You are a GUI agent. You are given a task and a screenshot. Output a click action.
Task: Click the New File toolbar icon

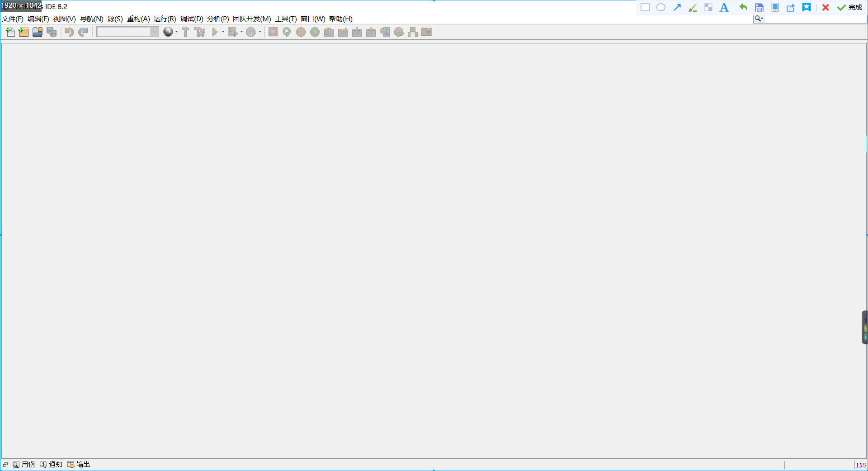point(10,32)
